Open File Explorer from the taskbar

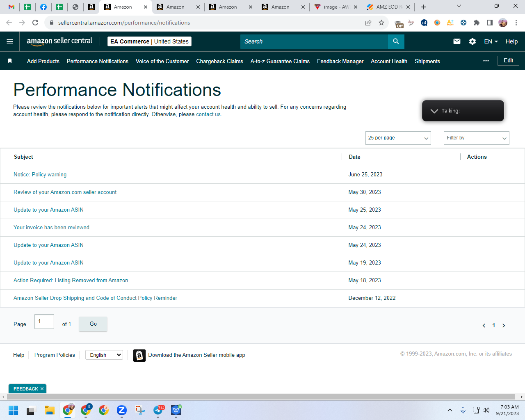[x=50, y=410]
